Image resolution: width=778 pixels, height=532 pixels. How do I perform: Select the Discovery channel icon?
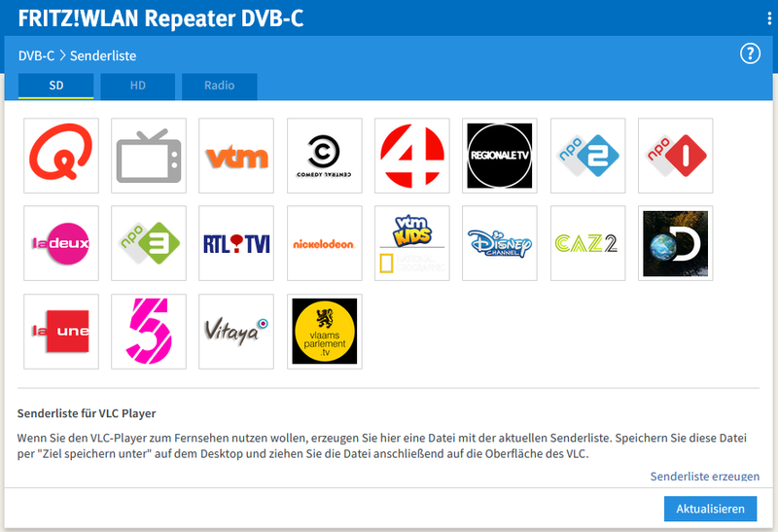click(x=675, y=243)
